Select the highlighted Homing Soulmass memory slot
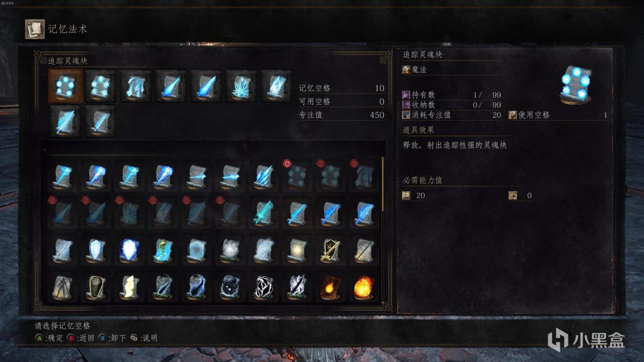Screen dimensions: 644x362 [65, 86]
